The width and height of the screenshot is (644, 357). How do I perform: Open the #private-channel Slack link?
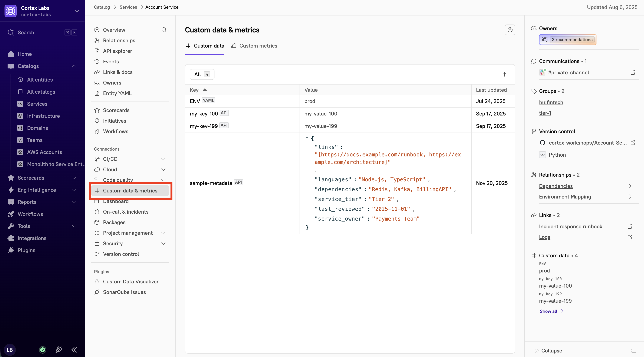[568, 72]
